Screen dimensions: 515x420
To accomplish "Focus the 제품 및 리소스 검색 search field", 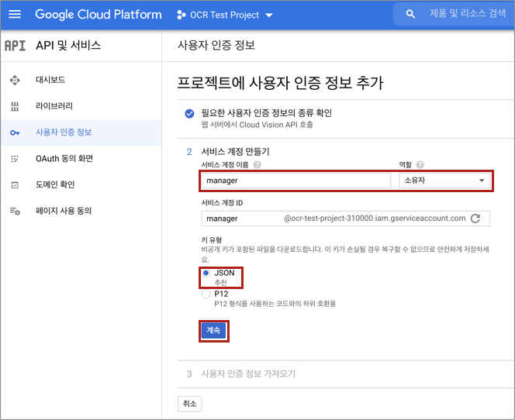I will pyautogui.click(x=468, y=13).
